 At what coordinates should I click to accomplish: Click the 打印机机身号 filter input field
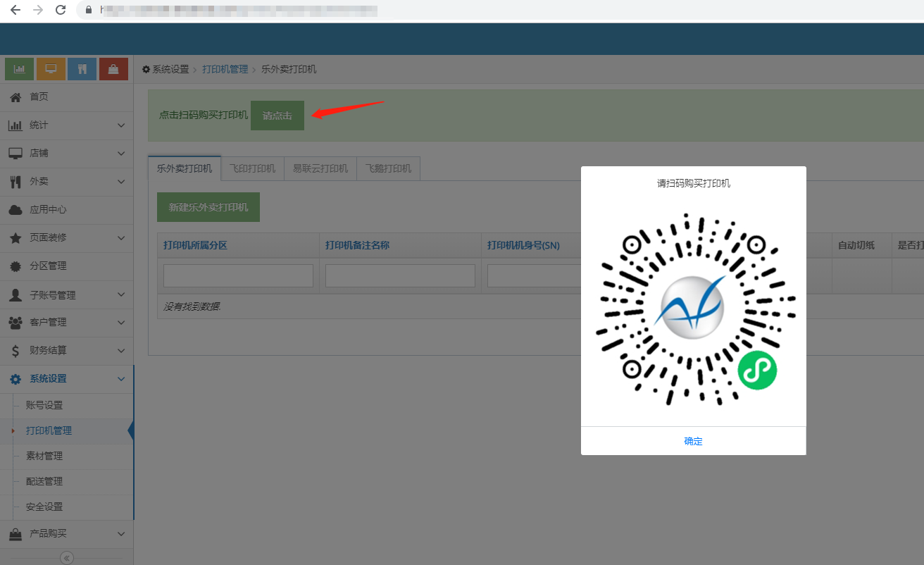coord(534,275)
